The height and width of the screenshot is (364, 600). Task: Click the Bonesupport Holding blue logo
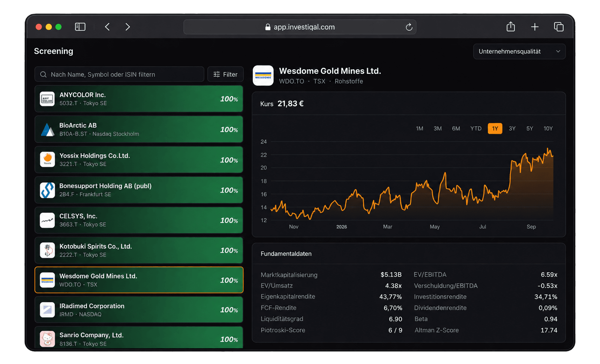point(47,190)
